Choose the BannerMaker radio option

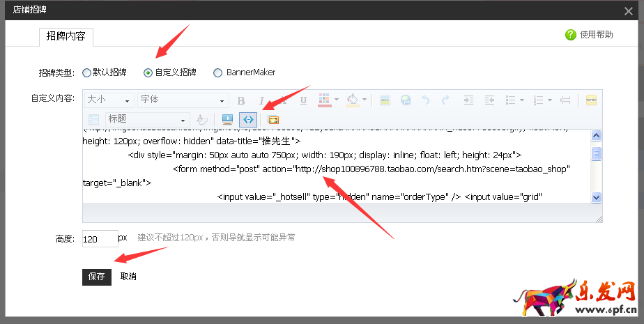(x=218, y=72)
